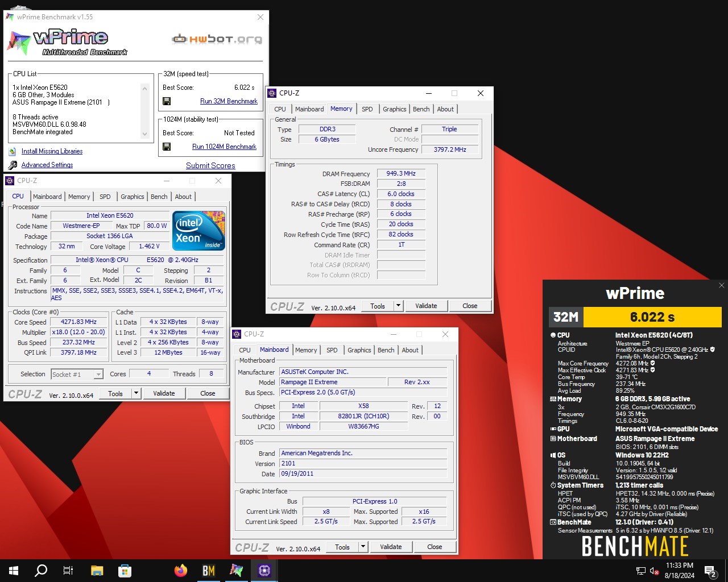Click the CAS# Latency 6.0 clocks field

point(401,194)
